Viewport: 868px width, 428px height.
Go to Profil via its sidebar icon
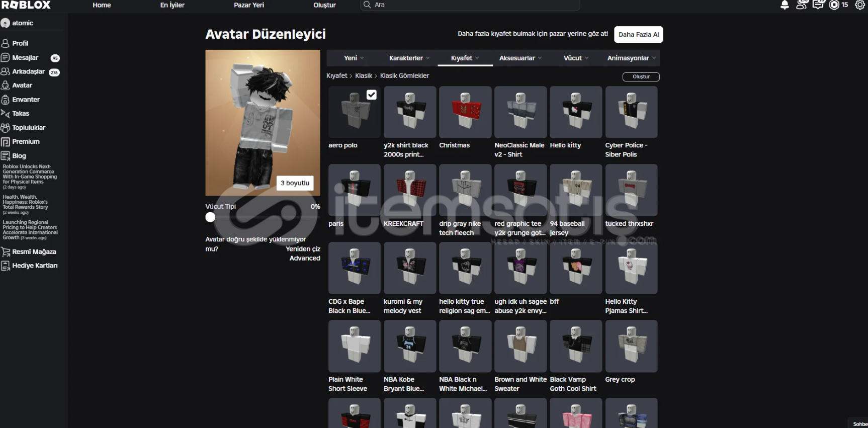click(6, 43)
